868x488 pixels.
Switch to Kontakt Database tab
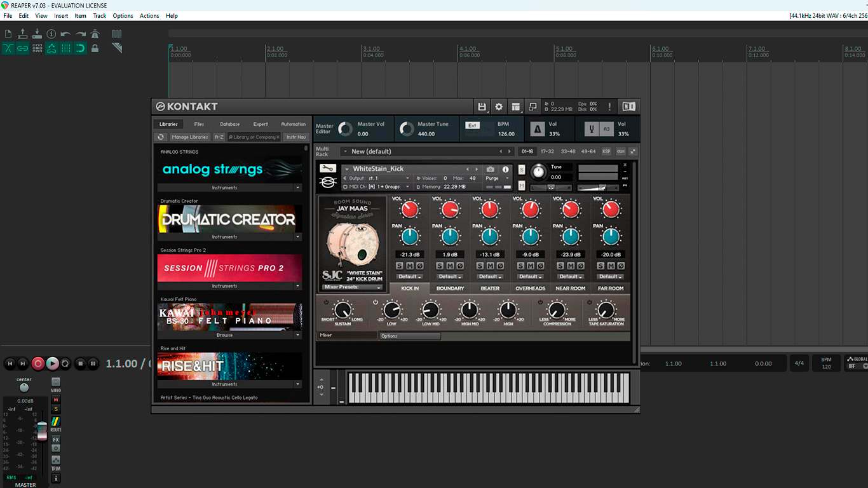pyautogui.click(x=230, y=125)
